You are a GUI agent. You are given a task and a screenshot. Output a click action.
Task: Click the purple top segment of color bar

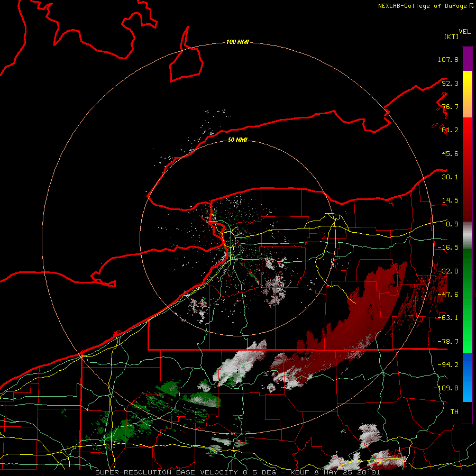pos(467,59)
